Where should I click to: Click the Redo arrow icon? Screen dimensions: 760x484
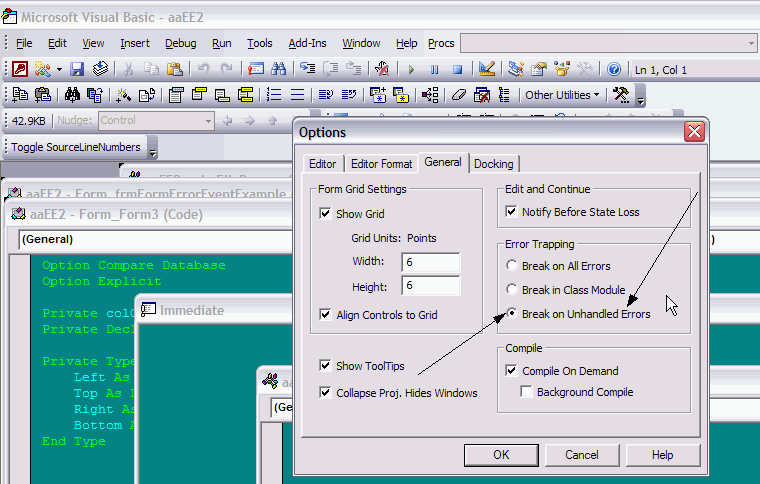tap(226, 69)
